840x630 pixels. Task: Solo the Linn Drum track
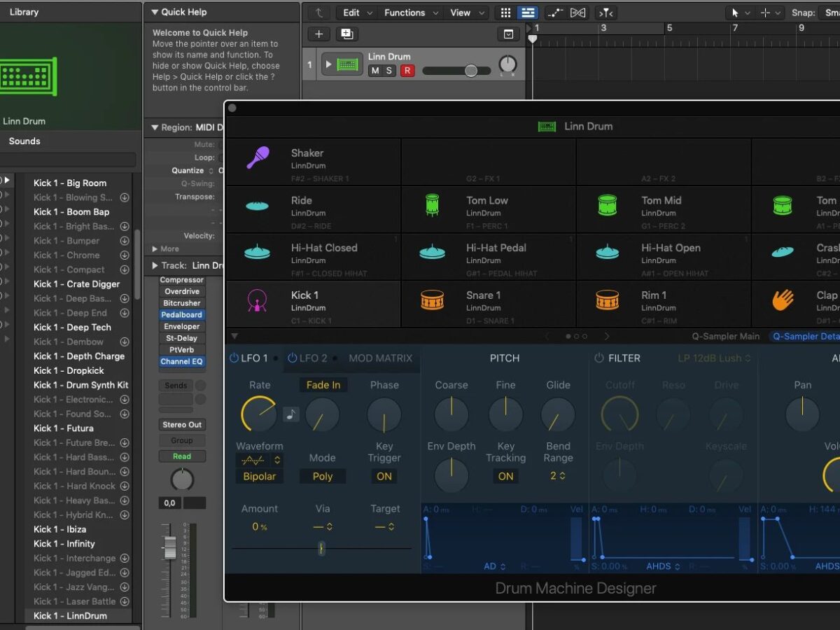[x=390, y=71]
